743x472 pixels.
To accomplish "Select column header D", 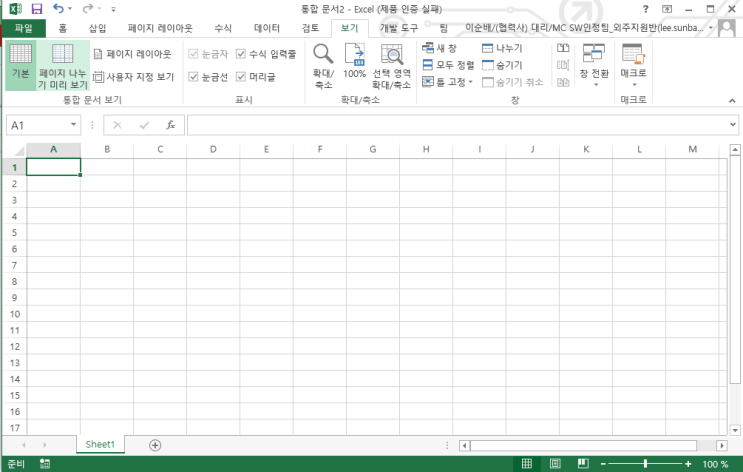I will pos(213,149).
